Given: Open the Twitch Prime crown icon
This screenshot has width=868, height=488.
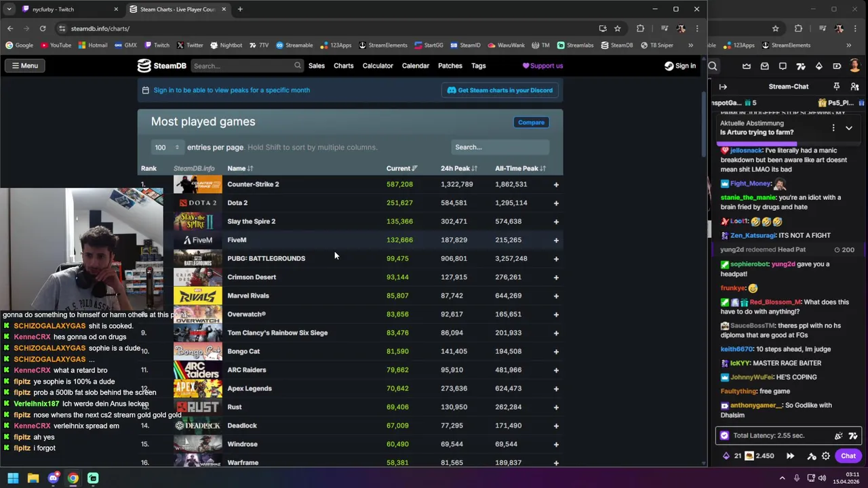Looking at the screenshot, I should pyautogui.click(x=747, y=66).
